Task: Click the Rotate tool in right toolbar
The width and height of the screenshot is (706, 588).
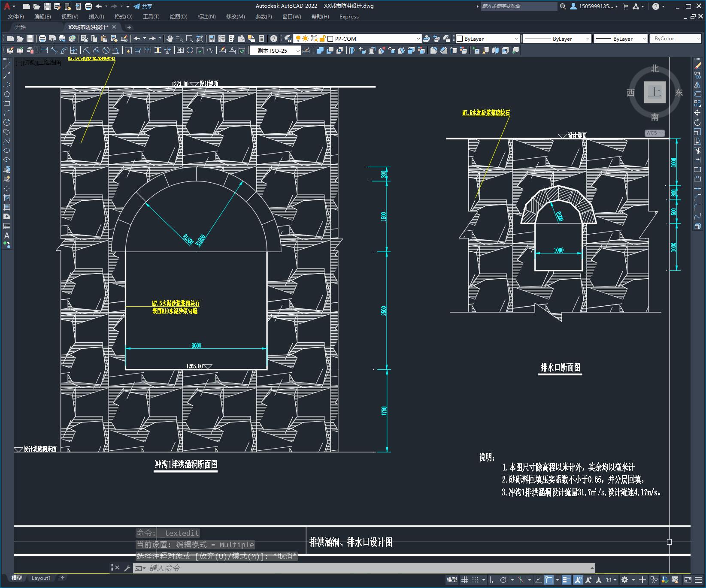Action: click(697, 122)
